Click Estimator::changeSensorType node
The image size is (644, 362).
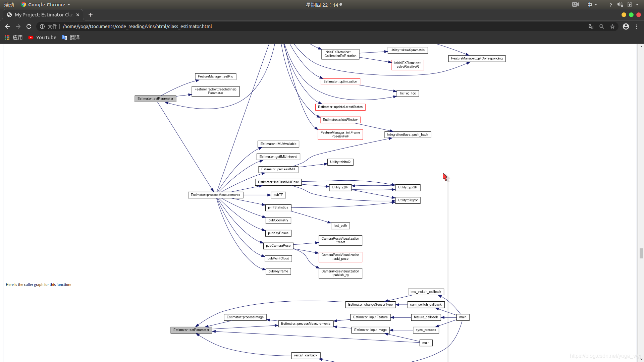coord(370,305)
